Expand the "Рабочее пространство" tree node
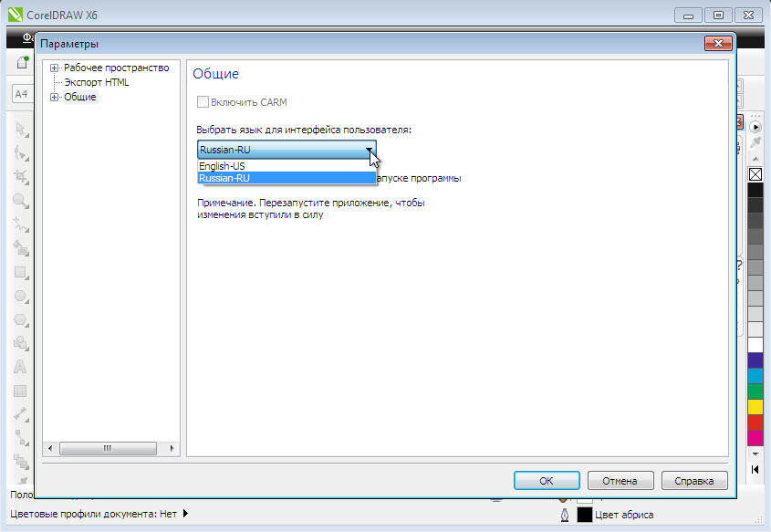771x532 pixels. click(x=55, y=68)
